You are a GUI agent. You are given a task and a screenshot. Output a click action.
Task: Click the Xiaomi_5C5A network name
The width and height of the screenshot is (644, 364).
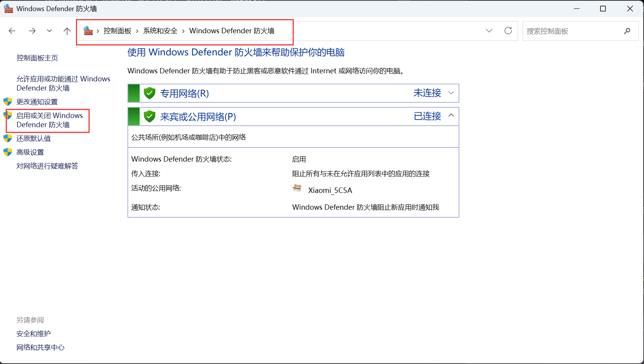tap(330, 190)
